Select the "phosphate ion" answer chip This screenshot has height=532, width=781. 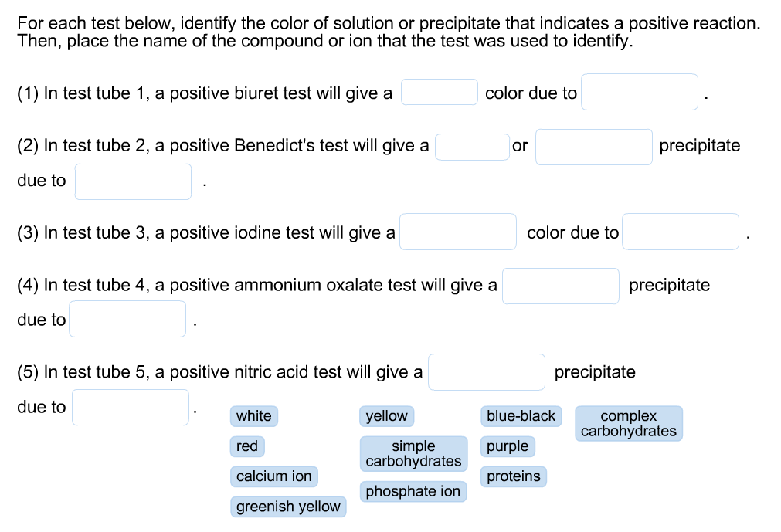pyautogui.click(x=413, y=491)
